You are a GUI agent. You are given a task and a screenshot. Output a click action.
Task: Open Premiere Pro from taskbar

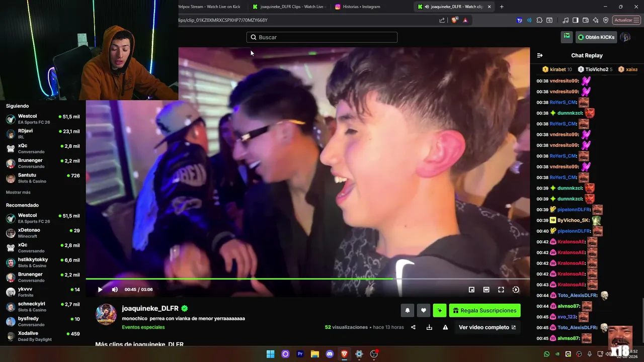(300, 354)
